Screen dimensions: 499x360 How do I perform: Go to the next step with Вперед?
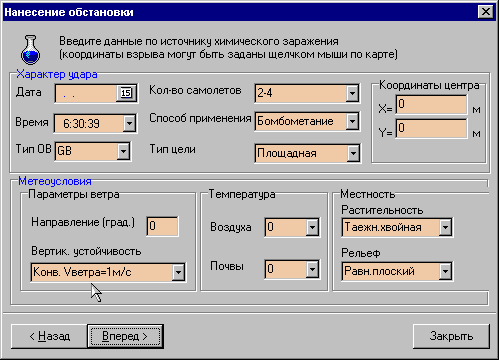[125, 336]
